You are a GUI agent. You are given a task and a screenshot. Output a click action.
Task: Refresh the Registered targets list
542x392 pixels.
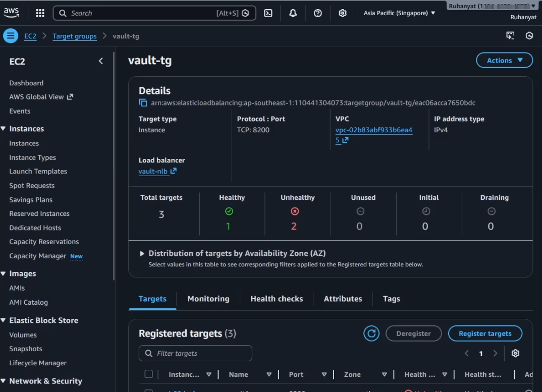(371, 333)
